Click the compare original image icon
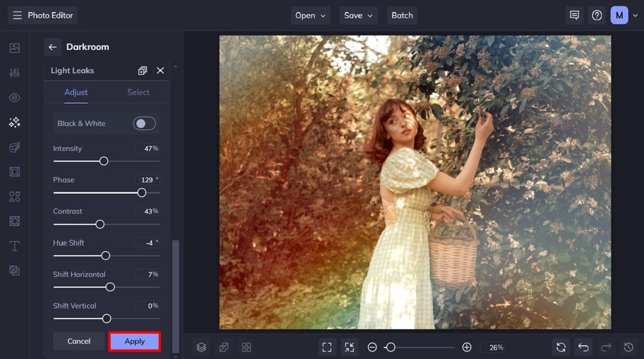 pyautogui.click(x=224, y=347)
